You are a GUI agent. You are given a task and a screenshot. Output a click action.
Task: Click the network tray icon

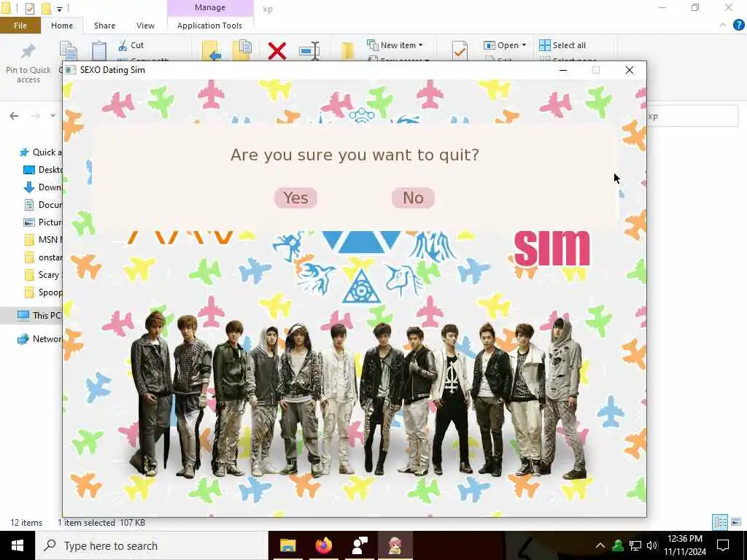(635, 545)
